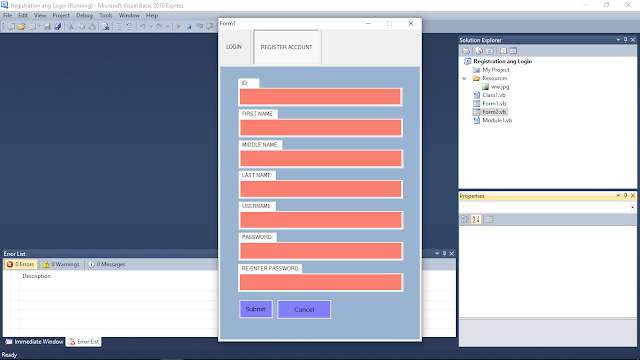This screenshot has width=640, height=360.
Task: Click the Cut scissors icon
Action: pos(71,27)
